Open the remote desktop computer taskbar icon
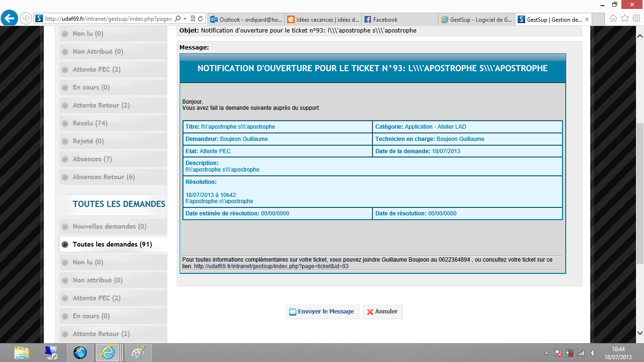Screen dimensions: 644x362 tap(51, 353)
